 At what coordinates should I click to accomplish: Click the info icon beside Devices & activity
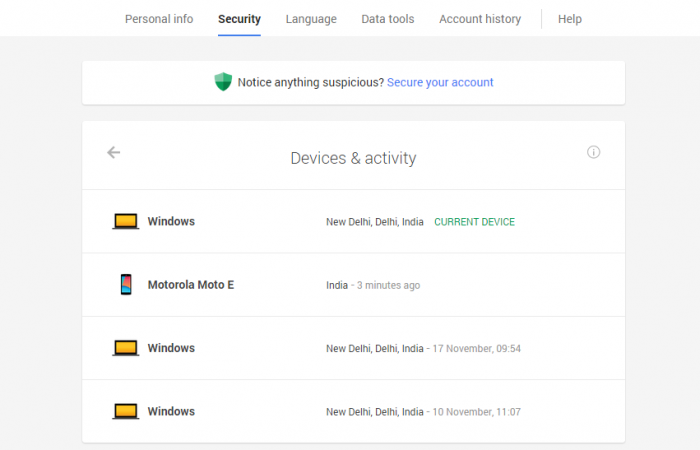click(593, 152)
